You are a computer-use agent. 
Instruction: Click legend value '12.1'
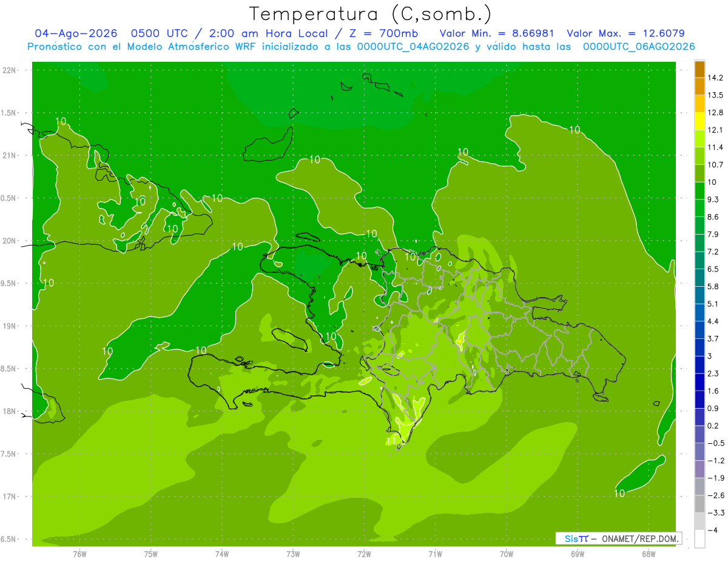[716, 130]
